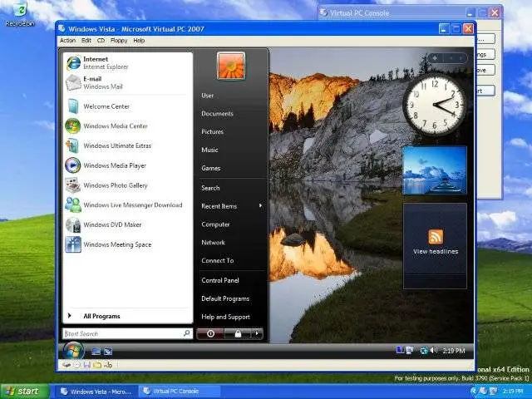Lock the computer with the padlock button

tap(238, 333)
